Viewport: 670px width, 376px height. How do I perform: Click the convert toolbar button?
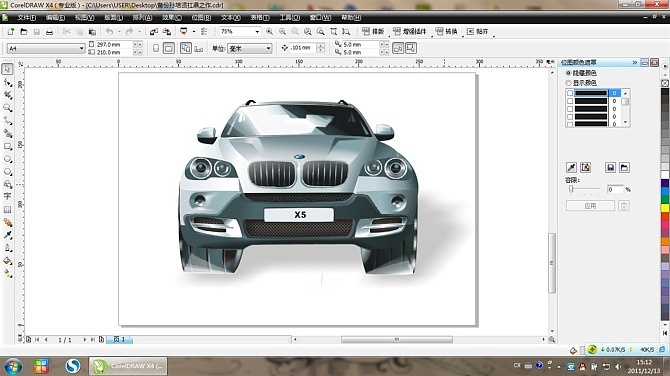[446, 32]
